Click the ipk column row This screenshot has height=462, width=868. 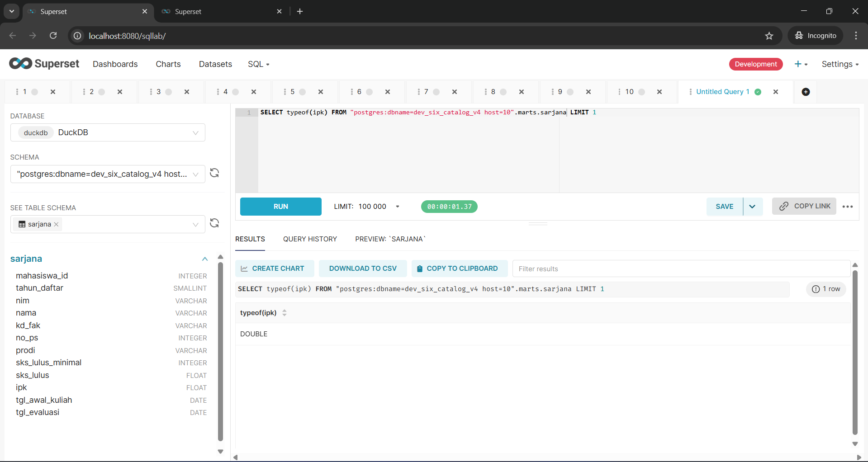pyautogui.click(x=111, y=387)
